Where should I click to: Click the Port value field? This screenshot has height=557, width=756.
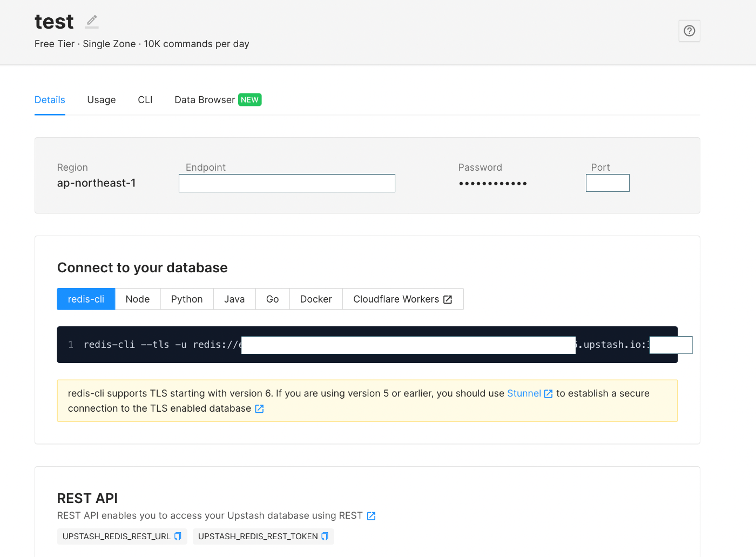[607, 183]
